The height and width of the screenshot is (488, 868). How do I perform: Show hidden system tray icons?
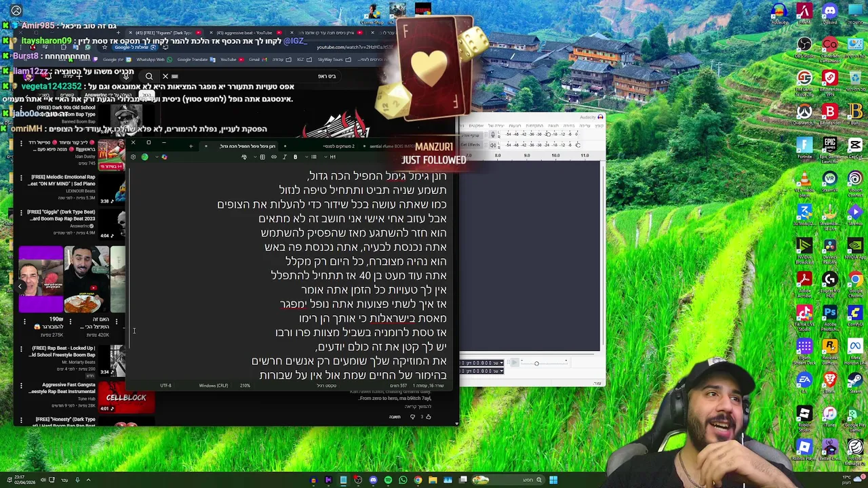pyautogui.click(x=88, y=480)
